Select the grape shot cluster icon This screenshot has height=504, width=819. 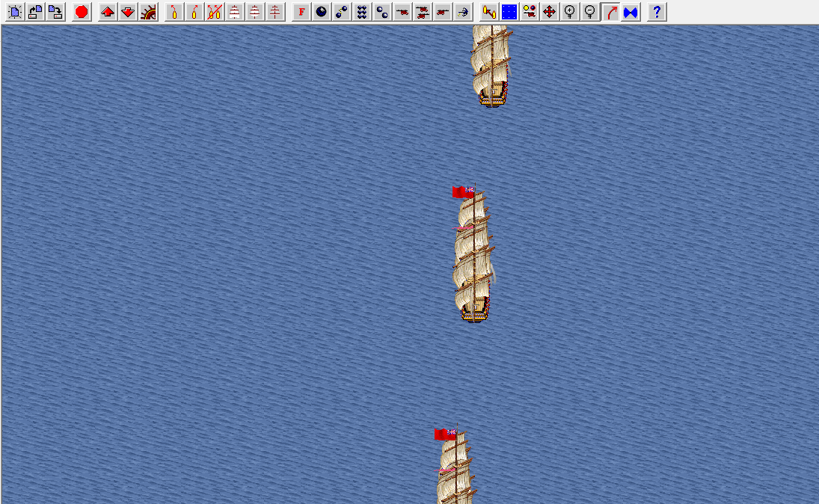point(362,12)
